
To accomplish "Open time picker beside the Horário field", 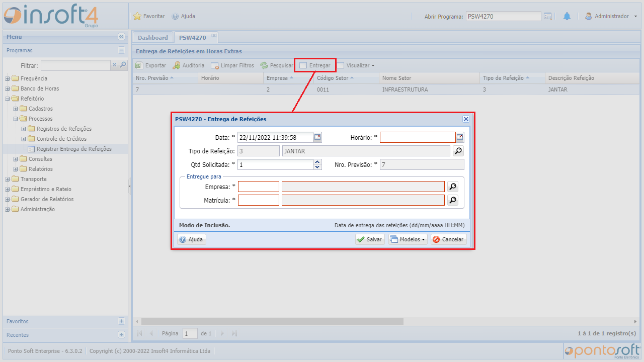I will tap(460, 137).
